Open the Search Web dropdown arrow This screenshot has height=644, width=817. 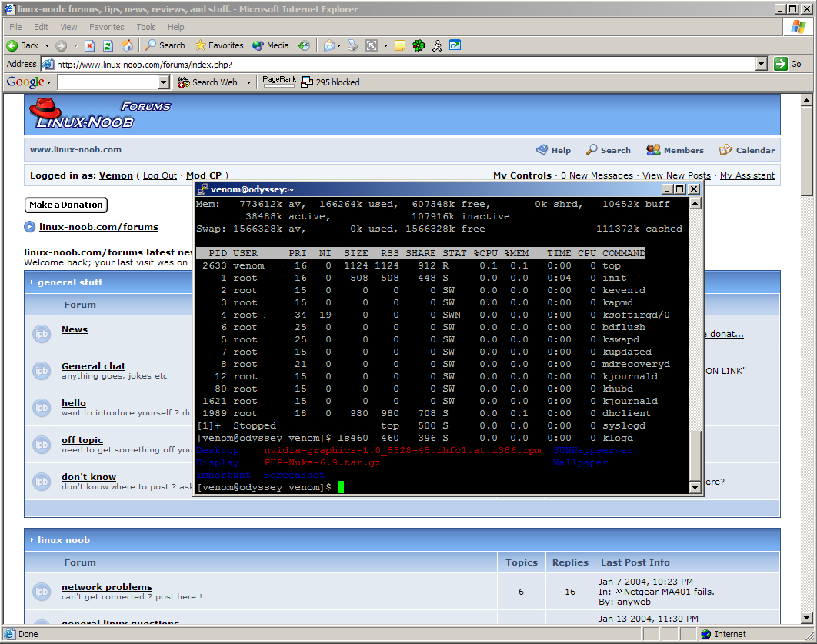tap(248, 82)
